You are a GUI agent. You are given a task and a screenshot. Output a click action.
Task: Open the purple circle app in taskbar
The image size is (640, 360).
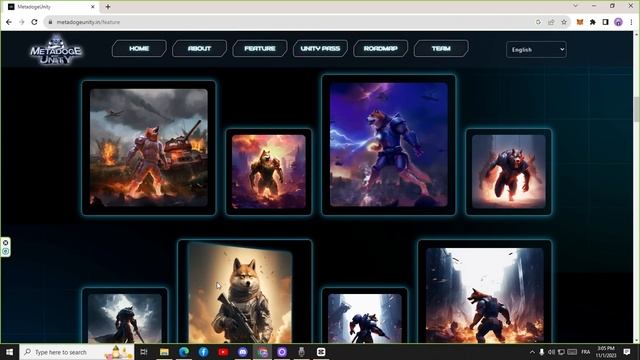pyautogui.click(x=282, y=352)
